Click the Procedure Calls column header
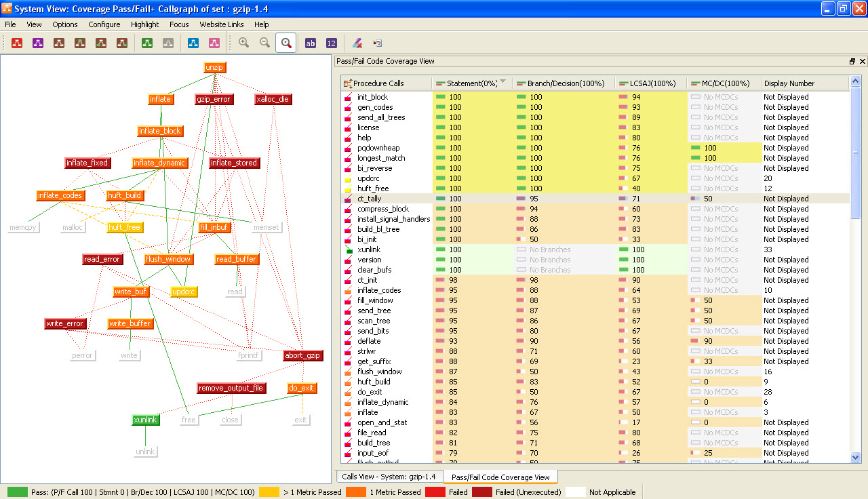Screen dimensions: 868x499 coord(378,83)
